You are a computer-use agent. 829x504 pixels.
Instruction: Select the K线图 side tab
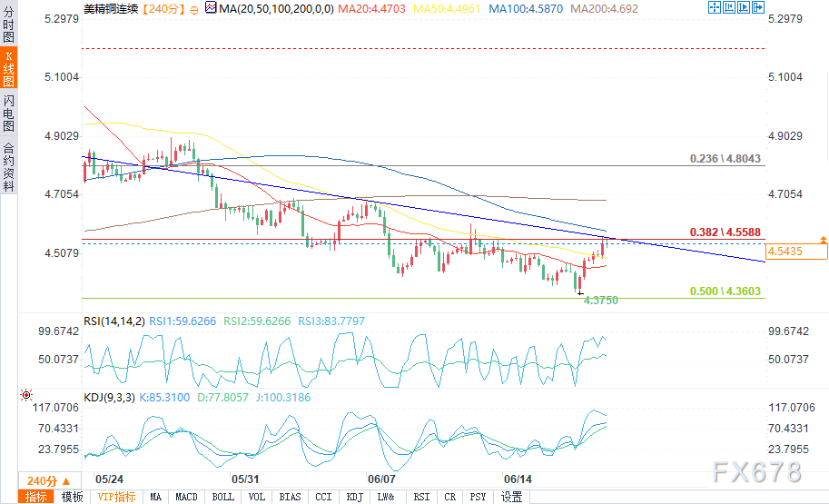pyautogui.click(x=8, y=68)
